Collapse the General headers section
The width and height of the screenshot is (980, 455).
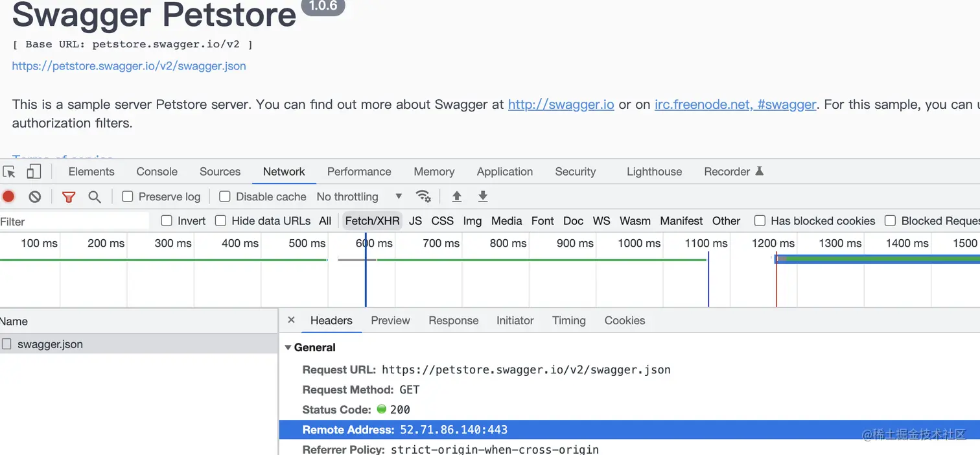[288, 348]
